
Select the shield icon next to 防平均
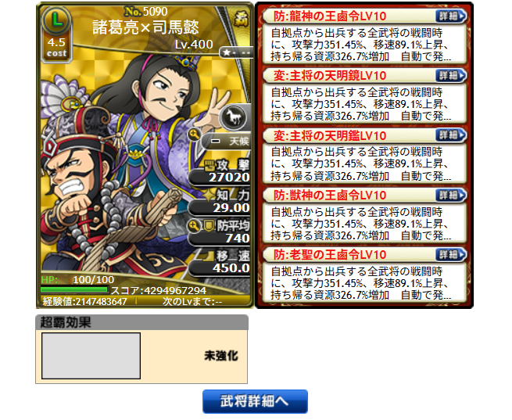pos(209,226)
